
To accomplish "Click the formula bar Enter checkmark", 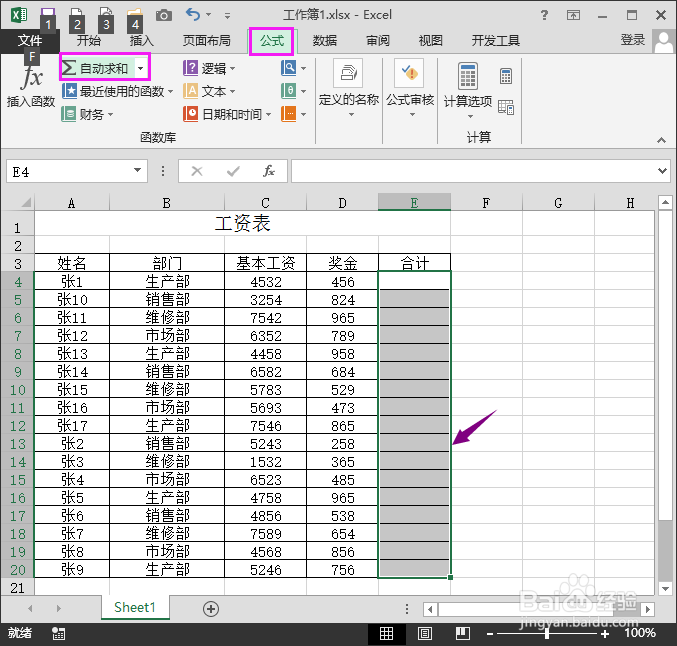I will click(x=233, y=171).
